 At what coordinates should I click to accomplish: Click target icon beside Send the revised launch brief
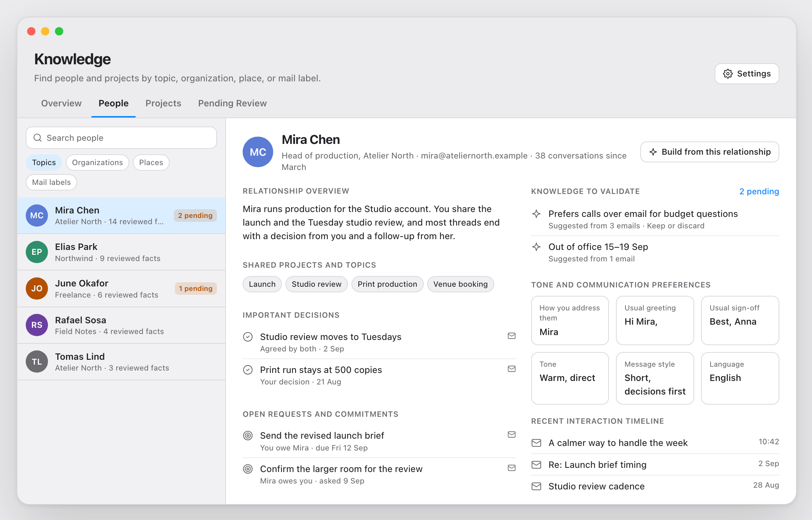[248, 436]
